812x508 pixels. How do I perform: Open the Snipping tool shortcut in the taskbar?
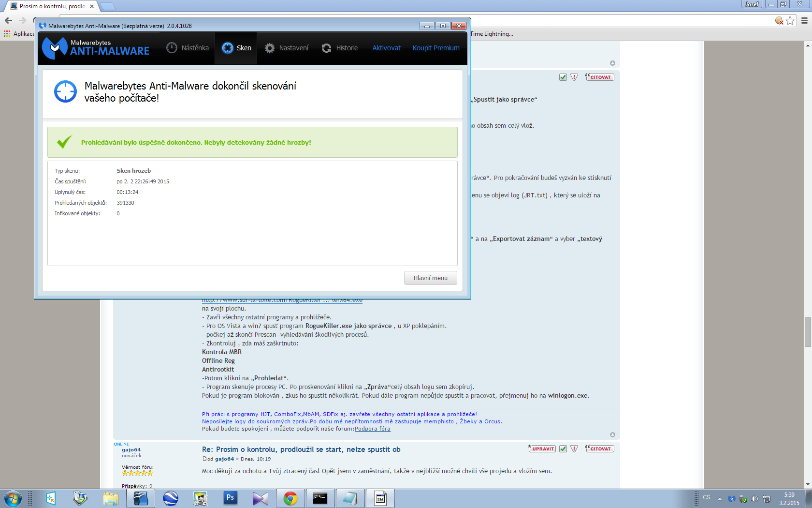tap(51, 498)
